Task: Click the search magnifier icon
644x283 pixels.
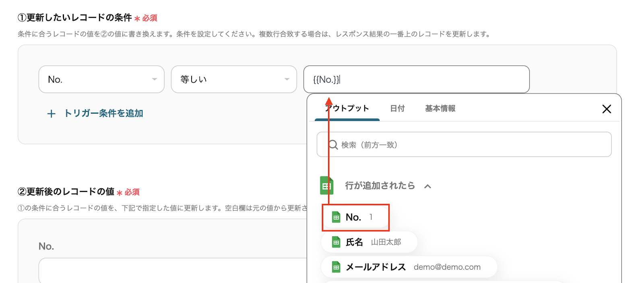Action: click(333, 145)
